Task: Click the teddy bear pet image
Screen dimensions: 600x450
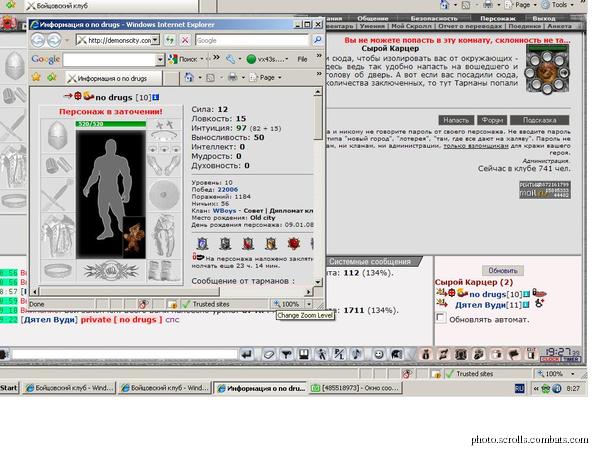Action: [134, 238]
